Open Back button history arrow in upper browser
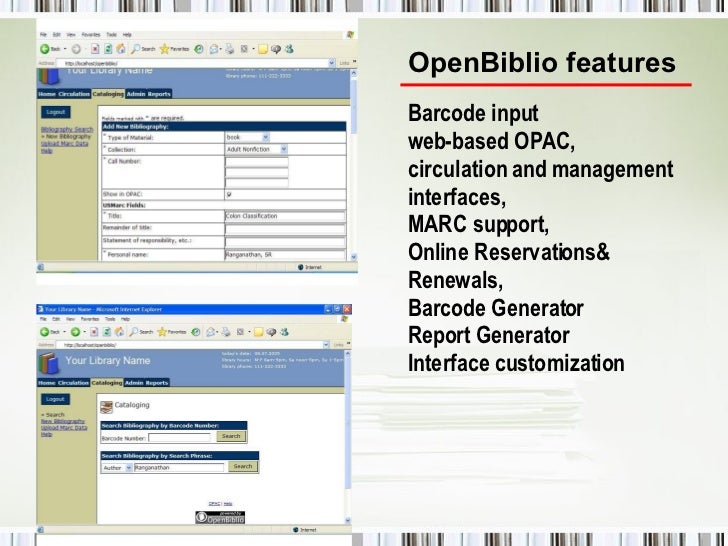The width and height of the screenshot is (728, 546). 65,49
